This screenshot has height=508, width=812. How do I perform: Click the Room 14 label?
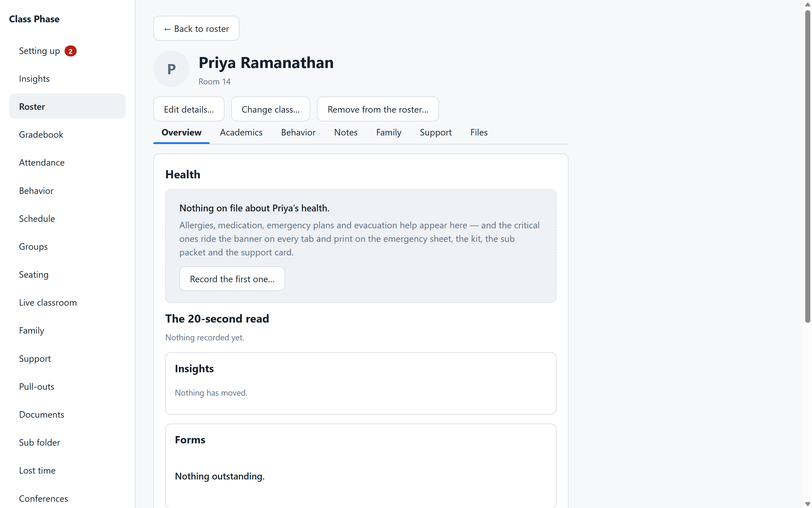(x=214, y=82)
